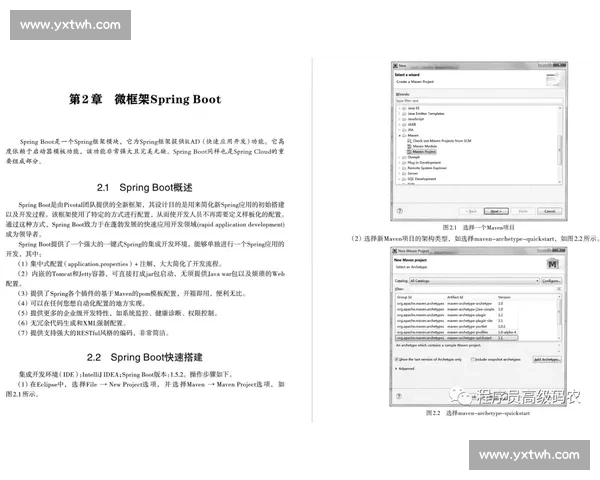Image resolution: width=600 pixels, height=480 pixels.
Task: Select the maven-archetype-profiles row
Action: (457, 332)
